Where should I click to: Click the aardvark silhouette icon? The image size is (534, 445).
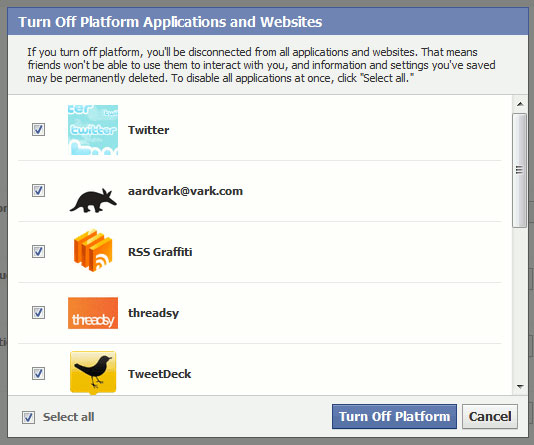pos(93,201)
